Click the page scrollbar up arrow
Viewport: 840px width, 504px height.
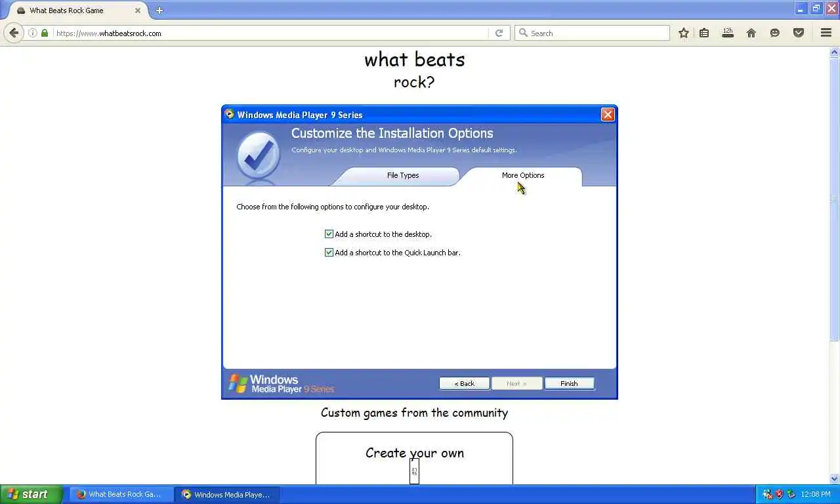[835, 52]
